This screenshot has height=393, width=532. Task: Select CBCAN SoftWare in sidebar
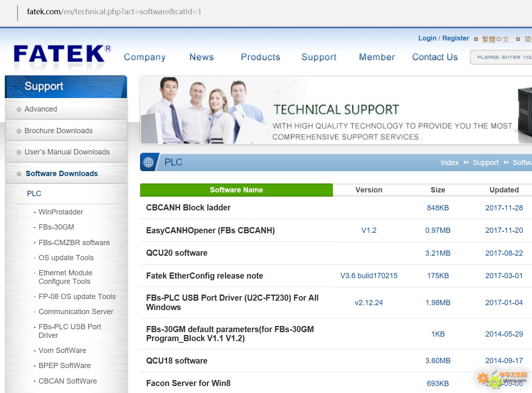pyautogui.click(x=68, y=381)
